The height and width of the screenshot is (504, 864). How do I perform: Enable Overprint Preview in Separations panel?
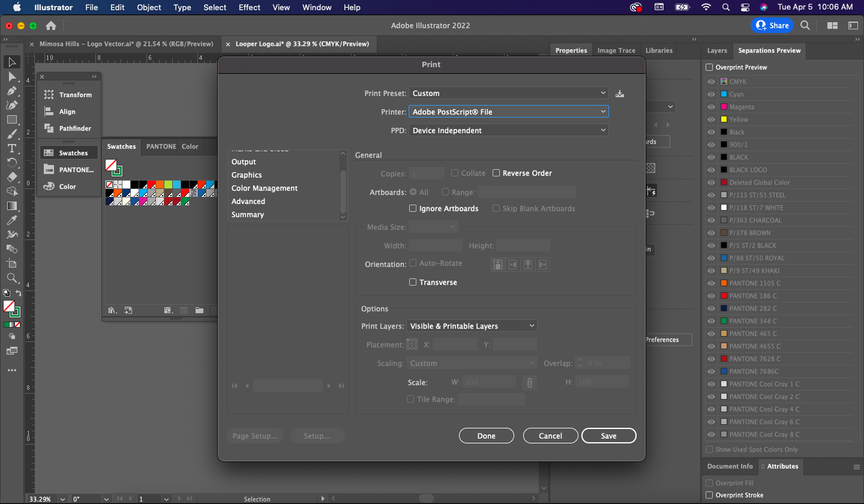click(710, 67)
